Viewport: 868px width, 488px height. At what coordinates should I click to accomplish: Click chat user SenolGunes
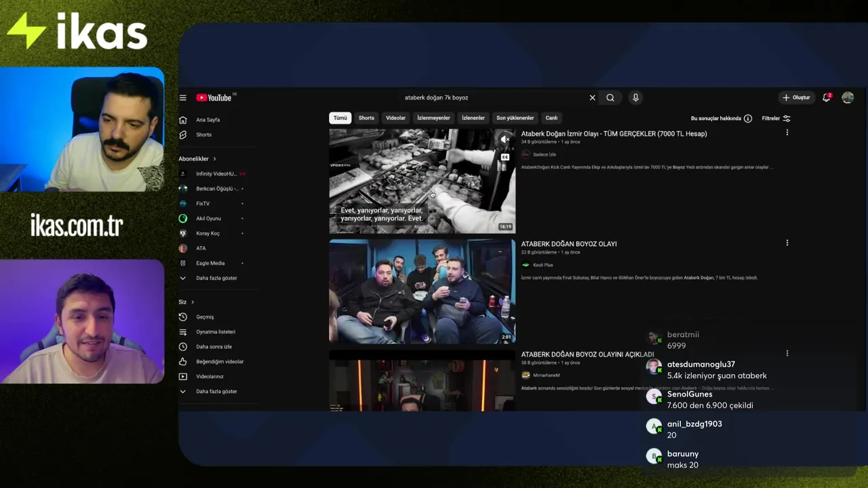click(x=690, y=394)
